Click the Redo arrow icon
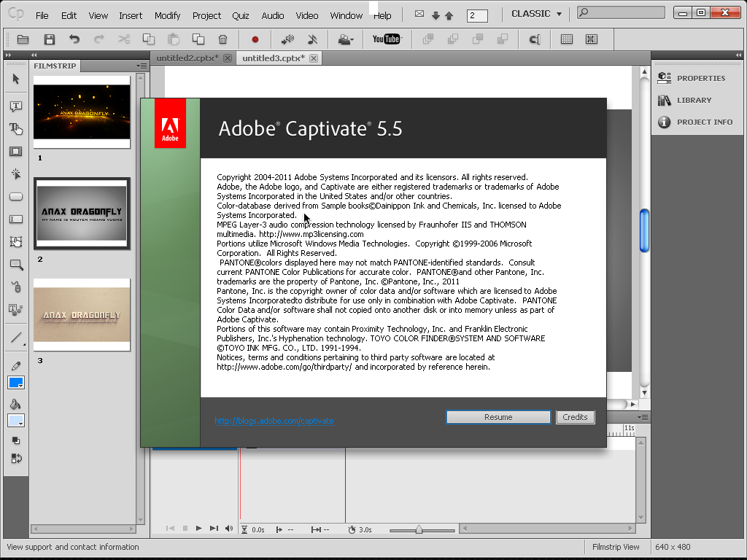Screen dimensions: 747x560 (99, 39)
